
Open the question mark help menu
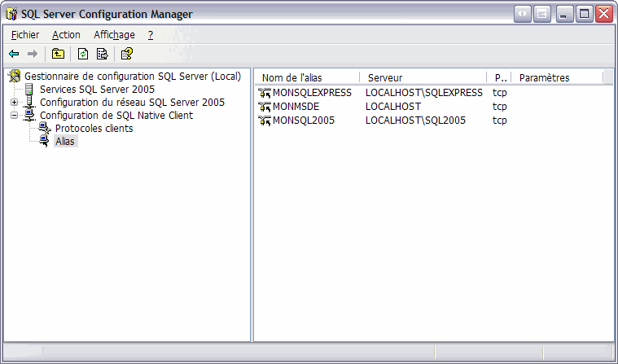point(151,35)
